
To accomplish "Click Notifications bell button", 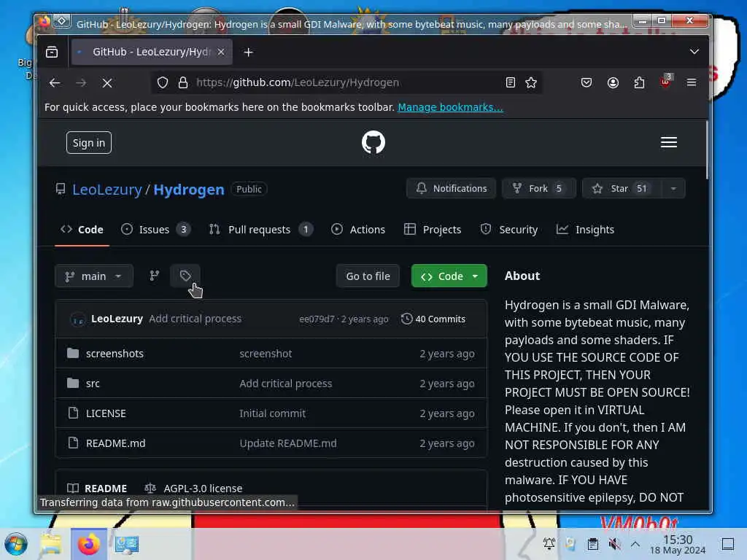I will tap(451, 189).
